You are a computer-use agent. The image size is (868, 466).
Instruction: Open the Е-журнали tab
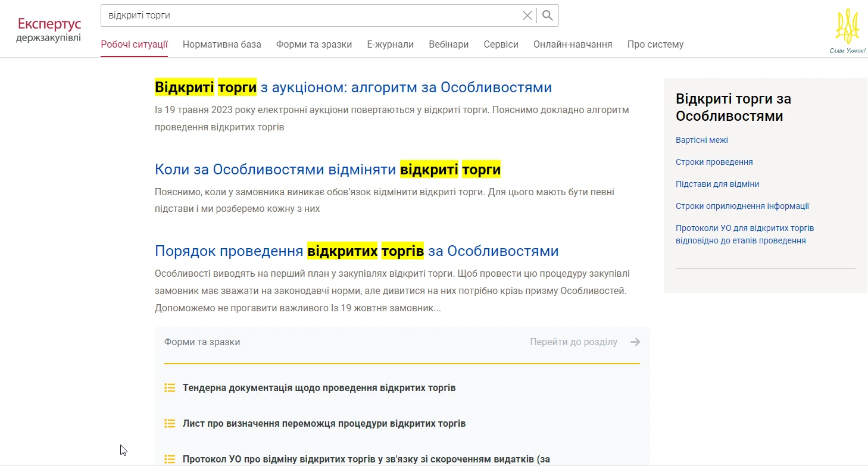pos(390,44)
